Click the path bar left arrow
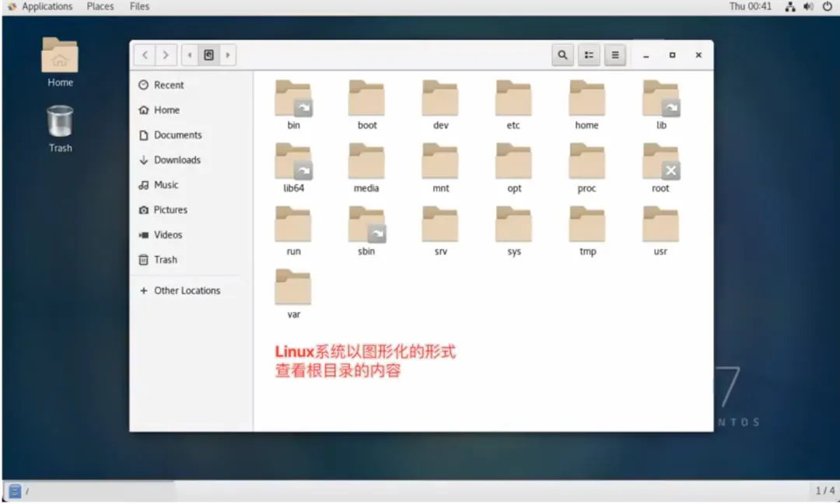 point(190,54)
